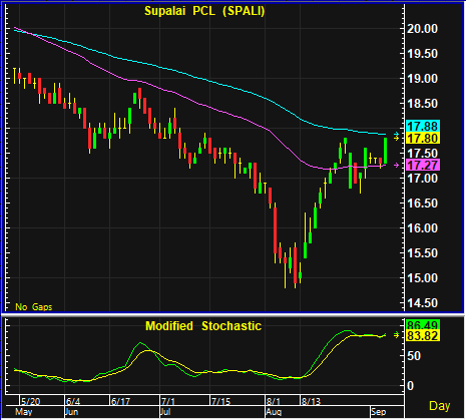Click the cyan 17.88 moving average label
The width and height of the screenshot is (466, 420).
[423, 126]
